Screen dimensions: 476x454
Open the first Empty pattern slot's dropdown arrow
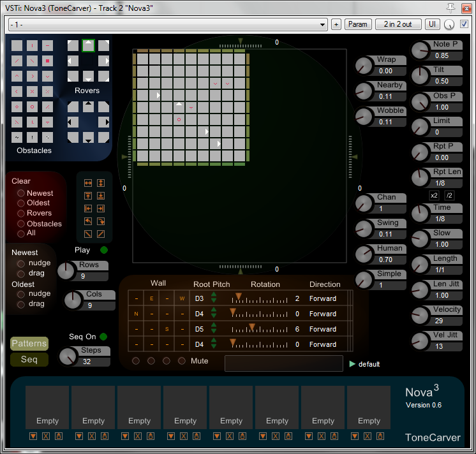33,436
